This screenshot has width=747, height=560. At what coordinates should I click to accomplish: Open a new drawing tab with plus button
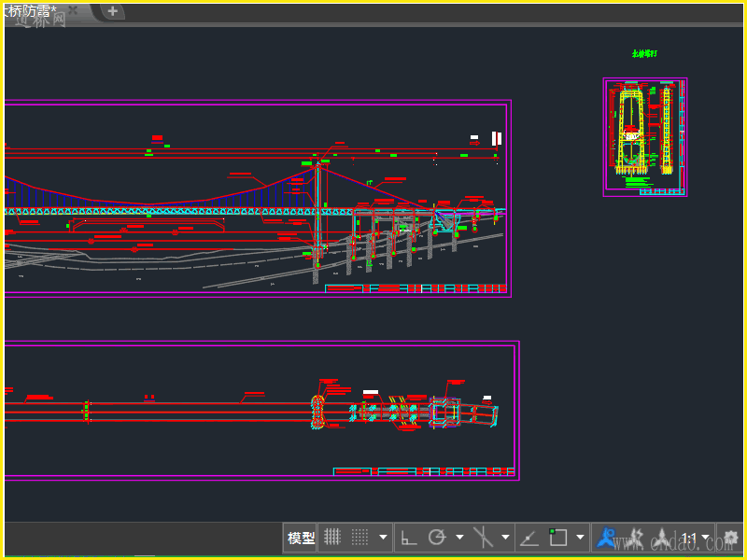(x=112, y=11)
